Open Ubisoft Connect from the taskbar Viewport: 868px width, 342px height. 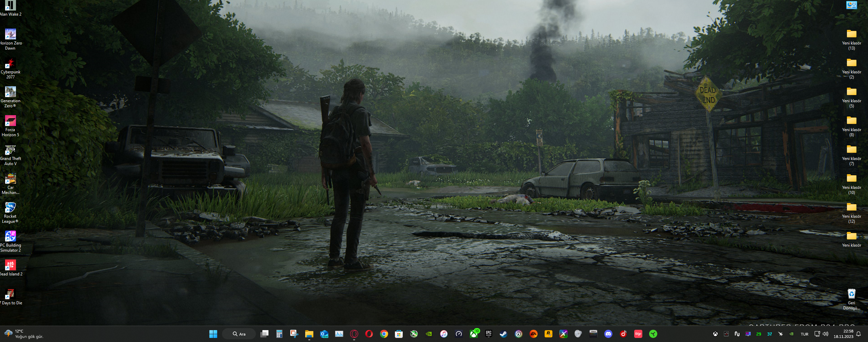(519, 334)
